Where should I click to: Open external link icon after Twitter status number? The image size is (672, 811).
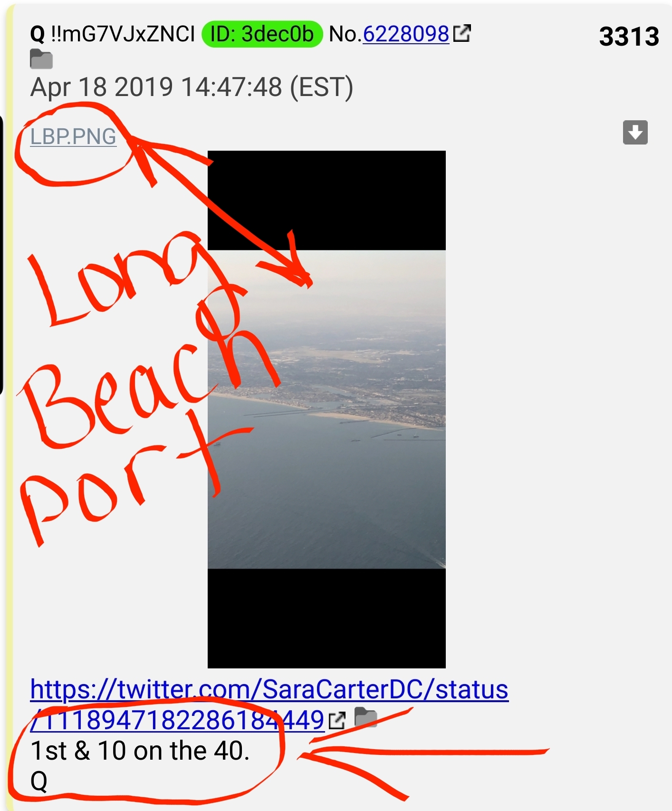(x=337, y=721)
